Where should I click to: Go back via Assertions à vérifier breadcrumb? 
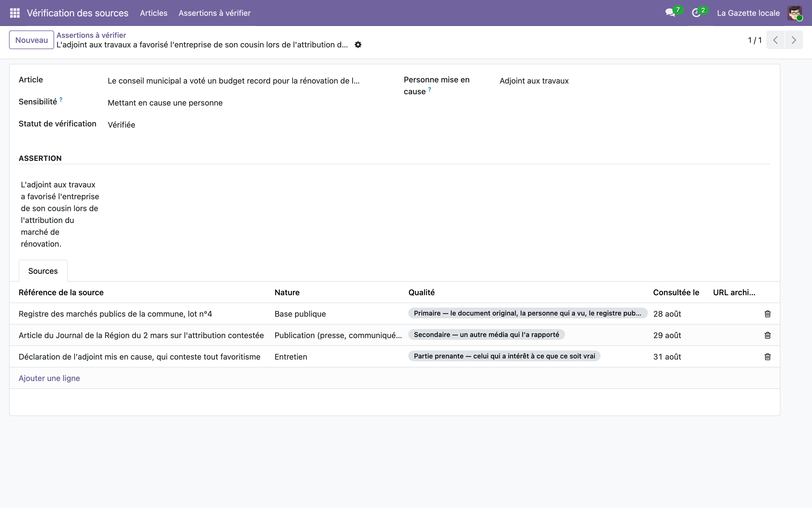click(91, 35)
